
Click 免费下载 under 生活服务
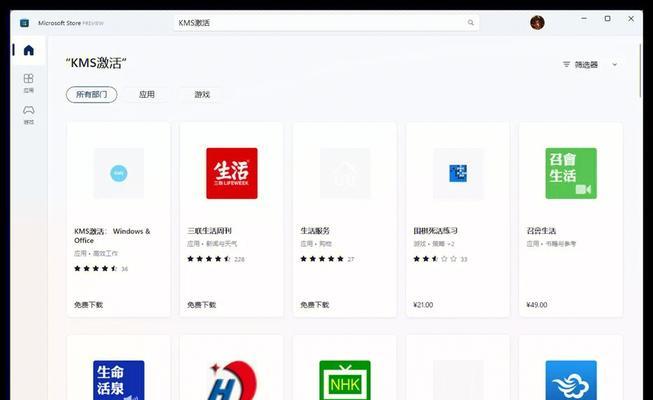click(x=315, y=305)
